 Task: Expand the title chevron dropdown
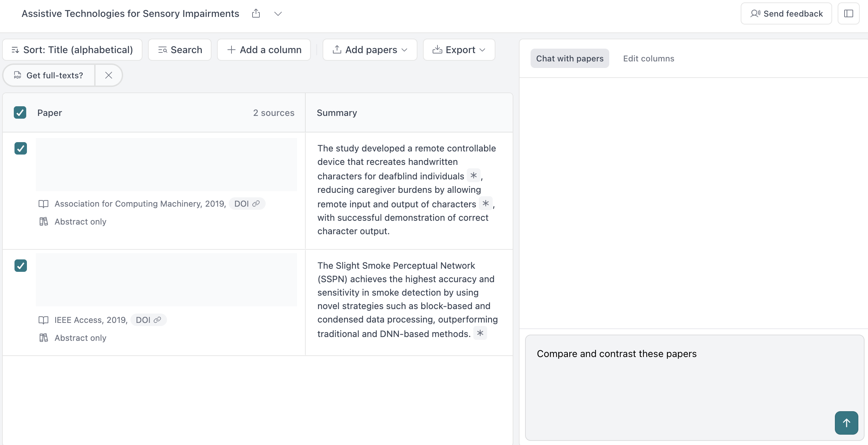278,14
